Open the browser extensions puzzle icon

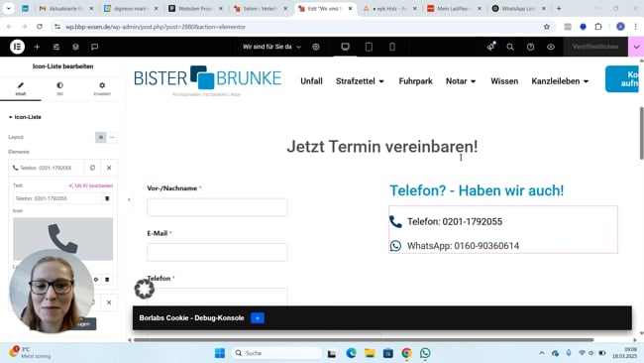pos(598,27)
